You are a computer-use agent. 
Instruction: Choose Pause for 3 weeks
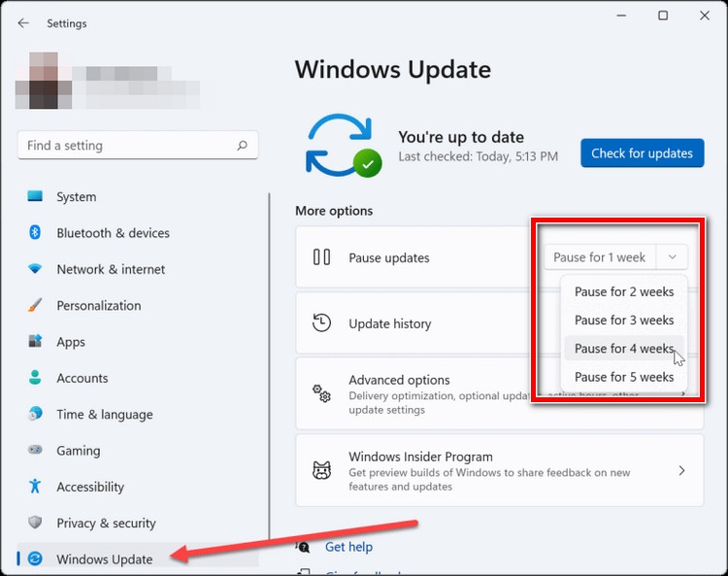(624, 320)
